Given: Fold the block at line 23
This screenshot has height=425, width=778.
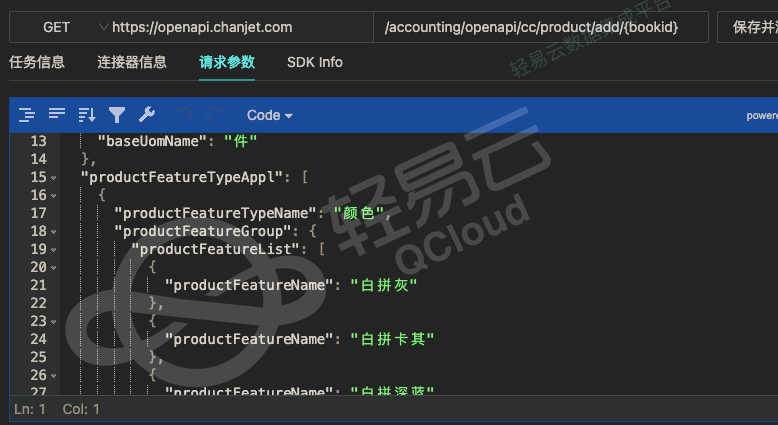Looking at the screenshot, I should [x=53, y=321].
